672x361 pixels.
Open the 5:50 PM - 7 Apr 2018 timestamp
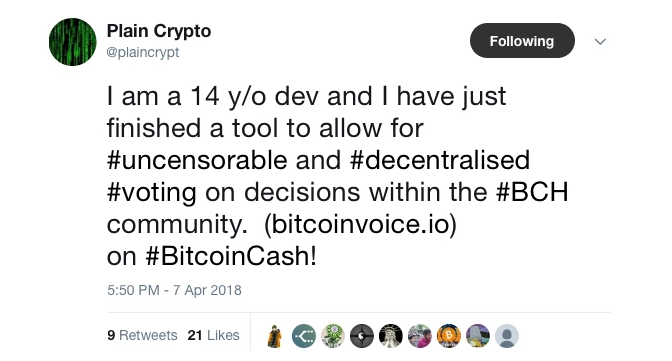(174, 290)
